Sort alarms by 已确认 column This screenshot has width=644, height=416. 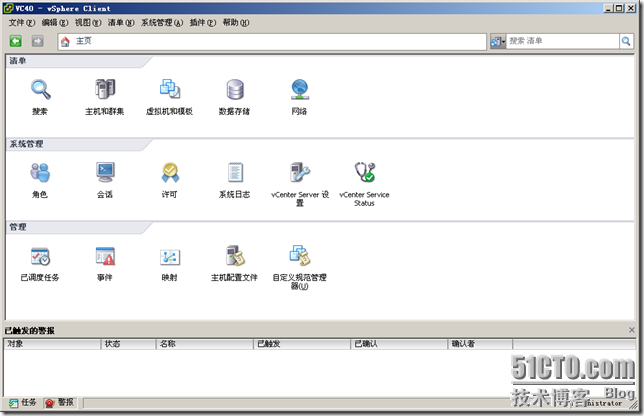[399, 344]
